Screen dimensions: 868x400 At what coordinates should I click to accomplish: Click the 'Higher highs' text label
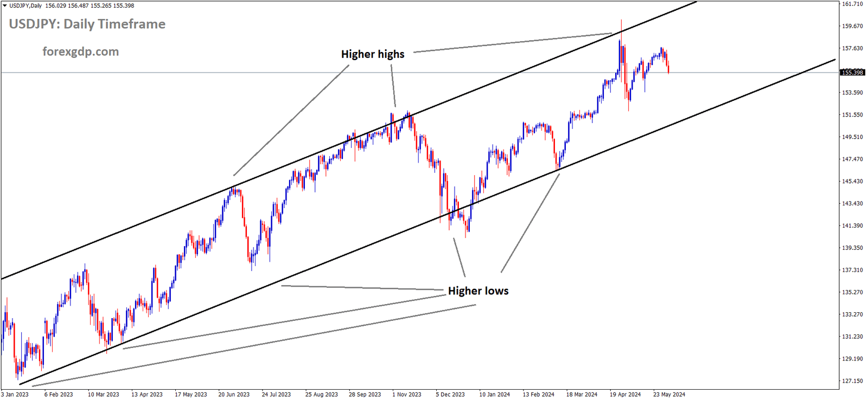tap(373, 54)
